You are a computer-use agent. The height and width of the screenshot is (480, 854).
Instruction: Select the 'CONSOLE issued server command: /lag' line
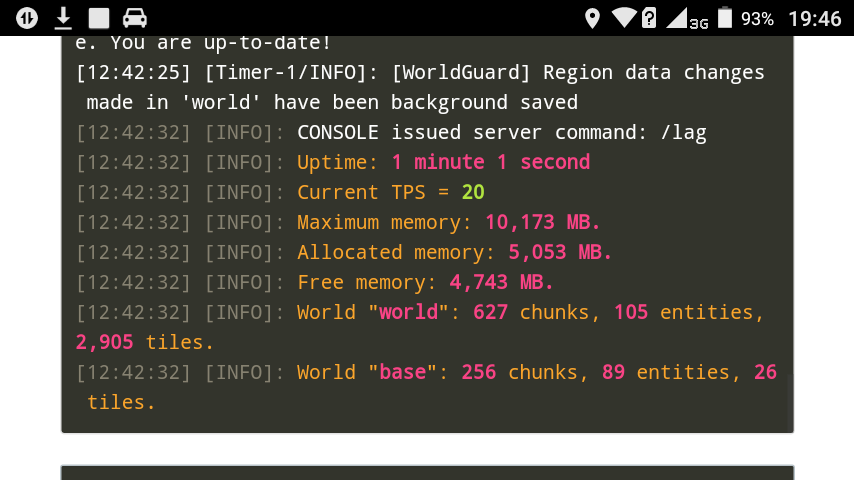pyautogui.click(x=391, y=132)
